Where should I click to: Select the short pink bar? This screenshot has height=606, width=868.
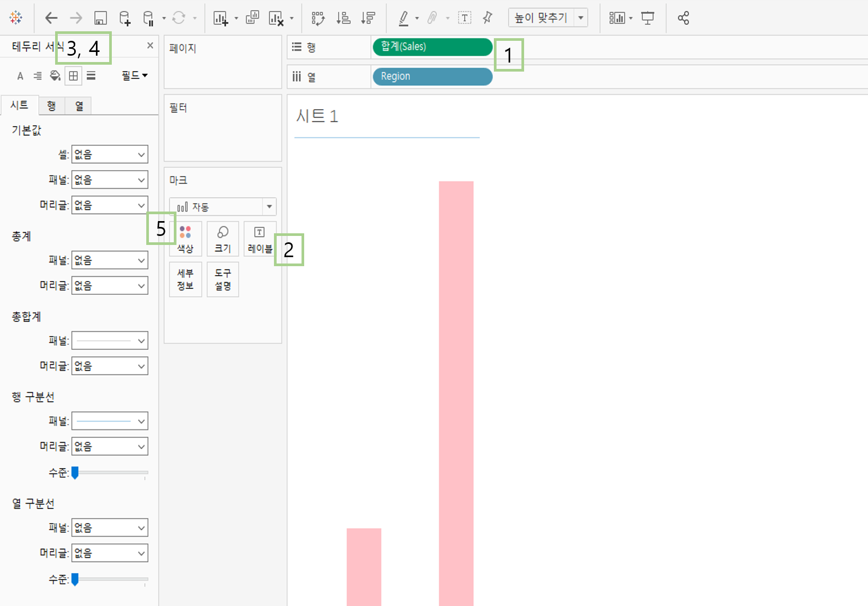pyautogui.click(x=364, y=567)
